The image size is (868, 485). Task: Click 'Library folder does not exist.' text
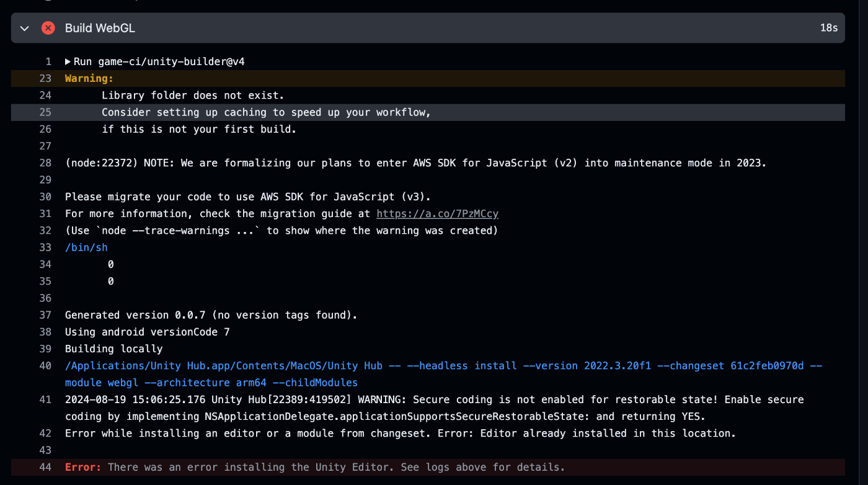193,96
